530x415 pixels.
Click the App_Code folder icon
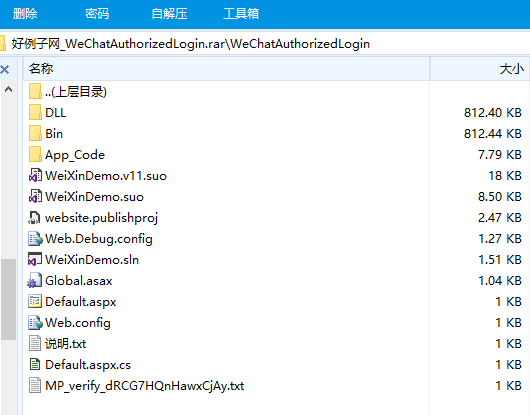35,154
